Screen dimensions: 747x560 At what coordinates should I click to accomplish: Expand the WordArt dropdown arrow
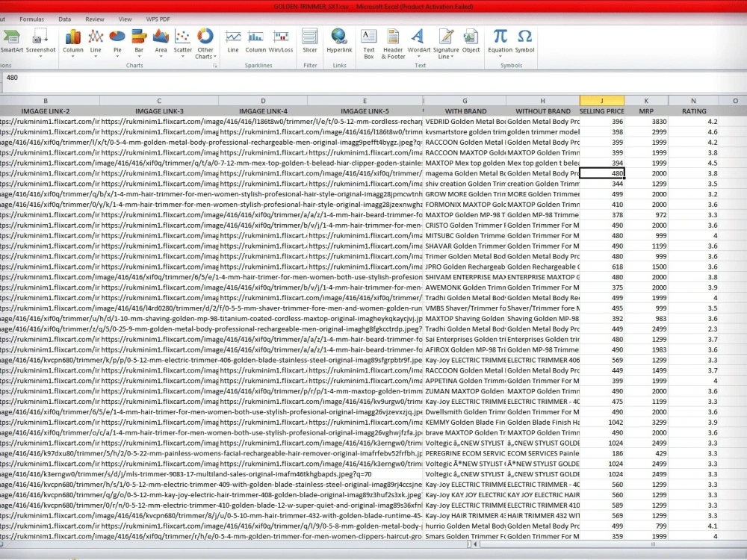pos(419,56)
